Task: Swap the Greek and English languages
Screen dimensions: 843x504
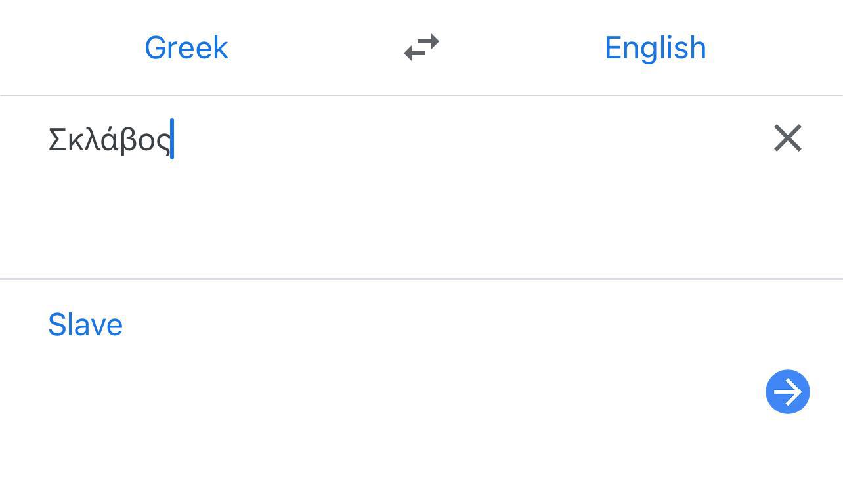Action: click(x=421, y=48)
